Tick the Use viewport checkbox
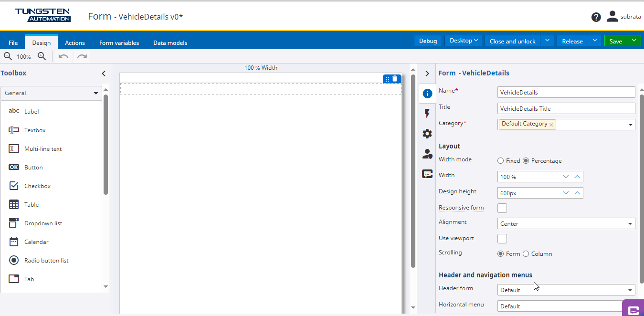The width and height of the screenshot is (644, 316). (x=502, y=239)
